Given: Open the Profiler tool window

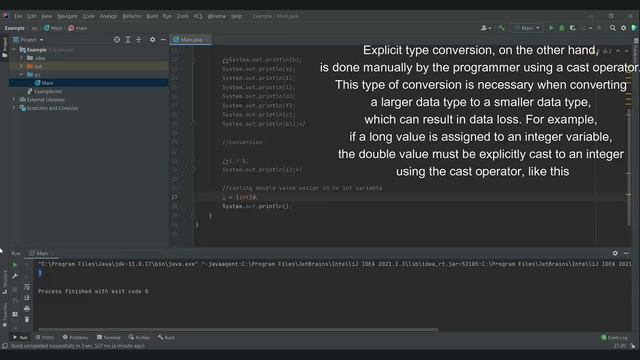Looking at the screenshot, I should (139, 338).
